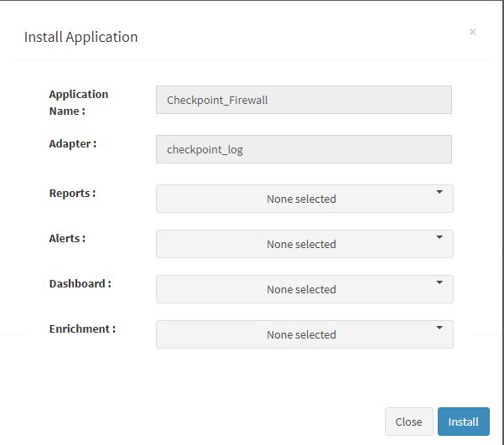Click the 'Install Application' dialog title

coord(81,37)
